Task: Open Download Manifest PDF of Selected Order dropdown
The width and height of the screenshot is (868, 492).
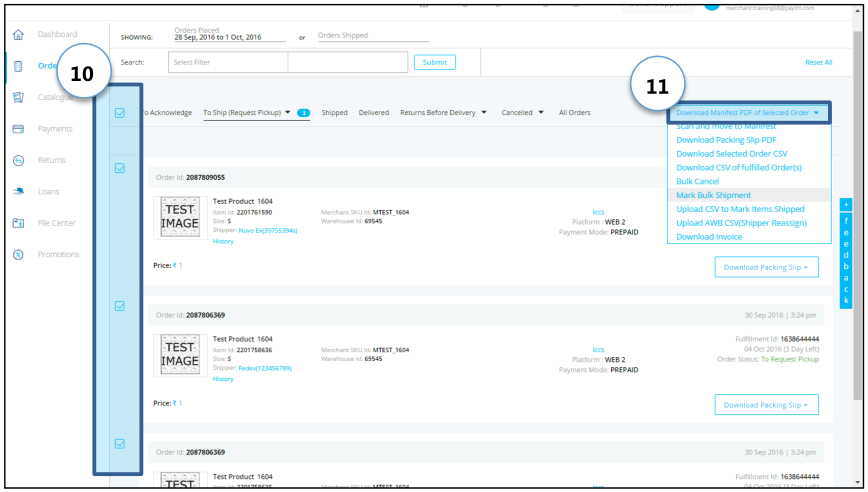Action: pos(749,112)
